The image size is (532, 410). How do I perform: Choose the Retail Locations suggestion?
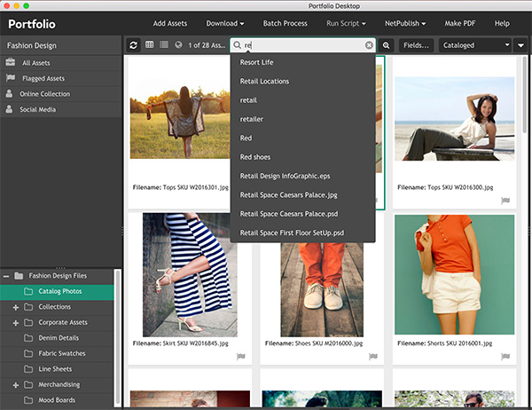[302, 81]
